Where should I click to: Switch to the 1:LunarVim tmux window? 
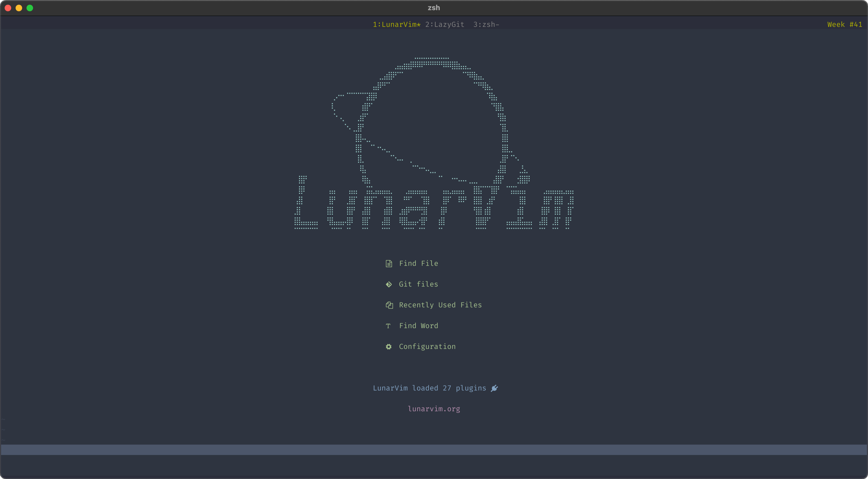coord(396,25)
